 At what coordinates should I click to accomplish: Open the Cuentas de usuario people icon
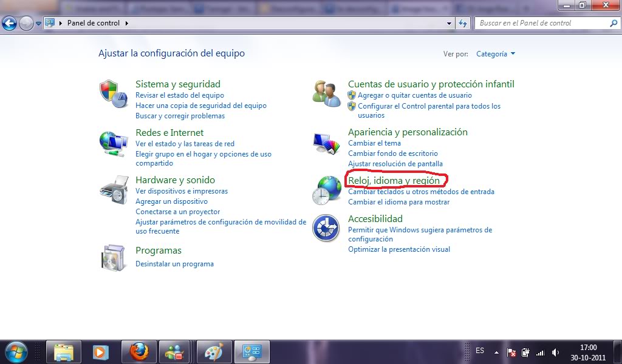click(326, 93)
